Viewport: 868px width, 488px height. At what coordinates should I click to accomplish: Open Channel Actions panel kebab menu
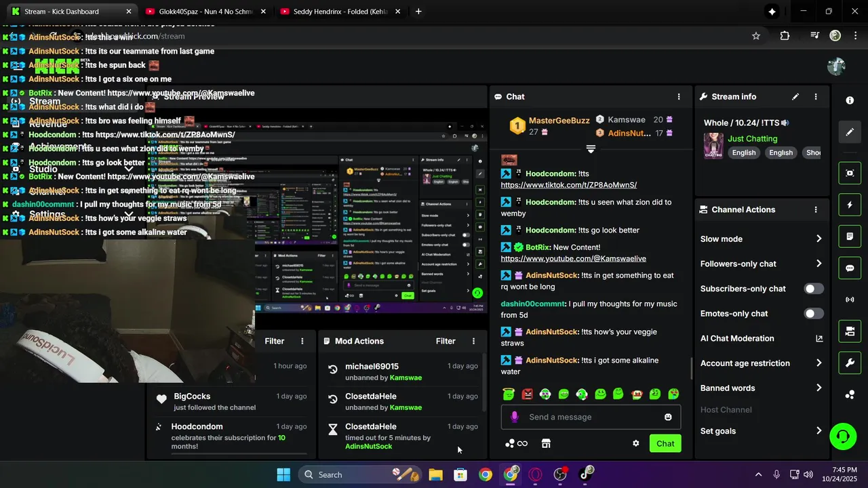(x=816, y=210)
